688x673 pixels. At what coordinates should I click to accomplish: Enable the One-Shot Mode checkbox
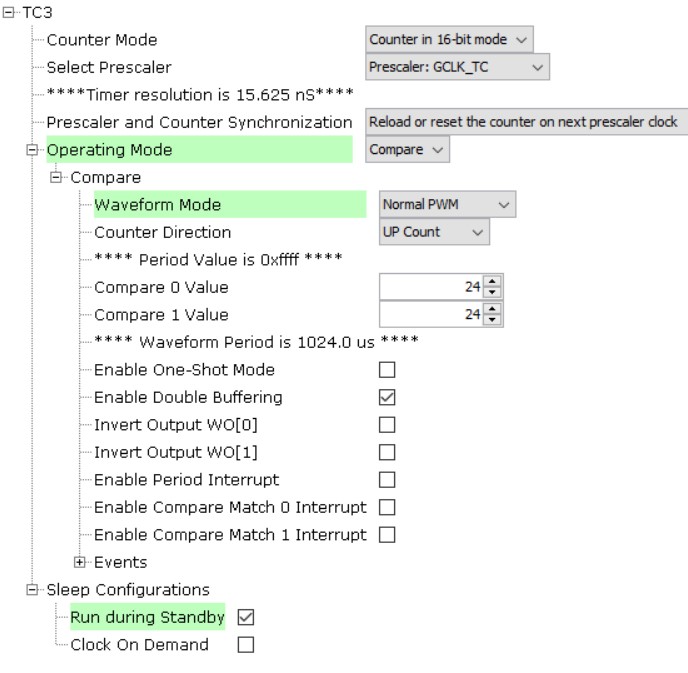coord(387,370)
